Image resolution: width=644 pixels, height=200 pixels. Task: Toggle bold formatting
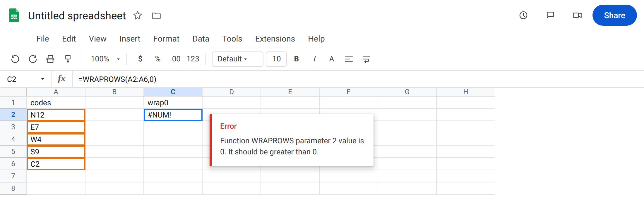[x=296, y=59]
